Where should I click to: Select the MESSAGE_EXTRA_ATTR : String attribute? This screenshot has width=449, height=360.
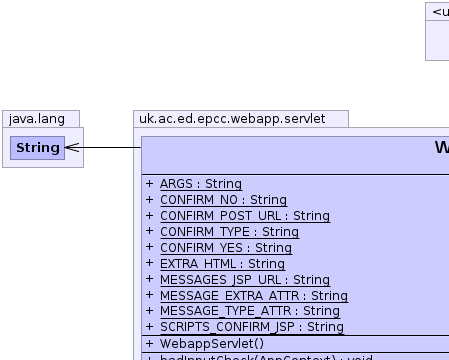(x=254, y=296)
